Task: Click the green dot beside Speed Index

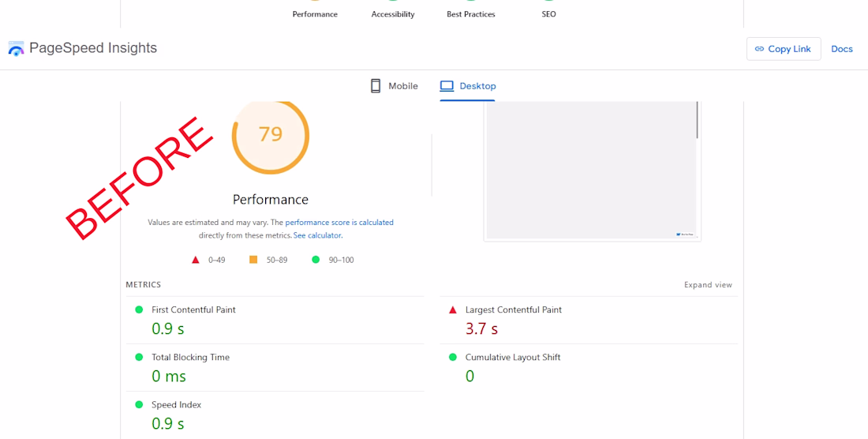Action: [x=139, y=405]
